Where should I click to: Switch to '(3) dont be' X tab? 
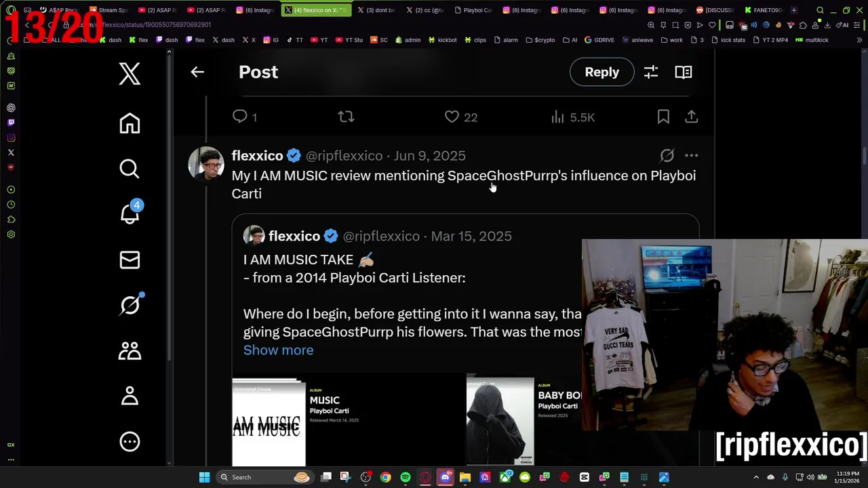click(375, 10)
